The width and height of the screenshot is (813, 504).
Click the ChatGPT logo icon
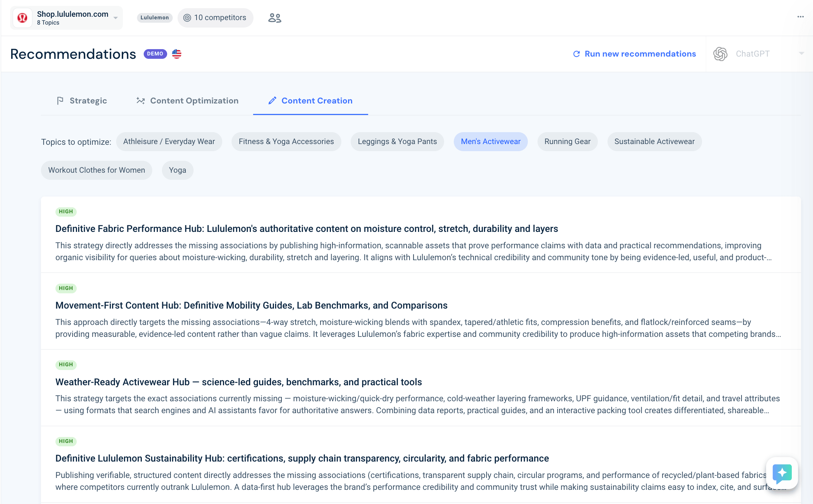coord(720,54)
